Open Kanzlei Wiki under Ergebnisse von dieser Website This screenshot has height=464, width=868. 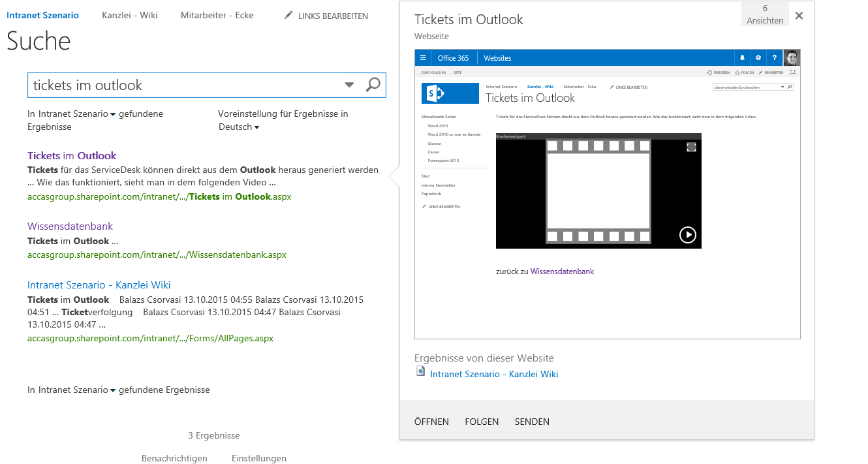pos(494,374)
